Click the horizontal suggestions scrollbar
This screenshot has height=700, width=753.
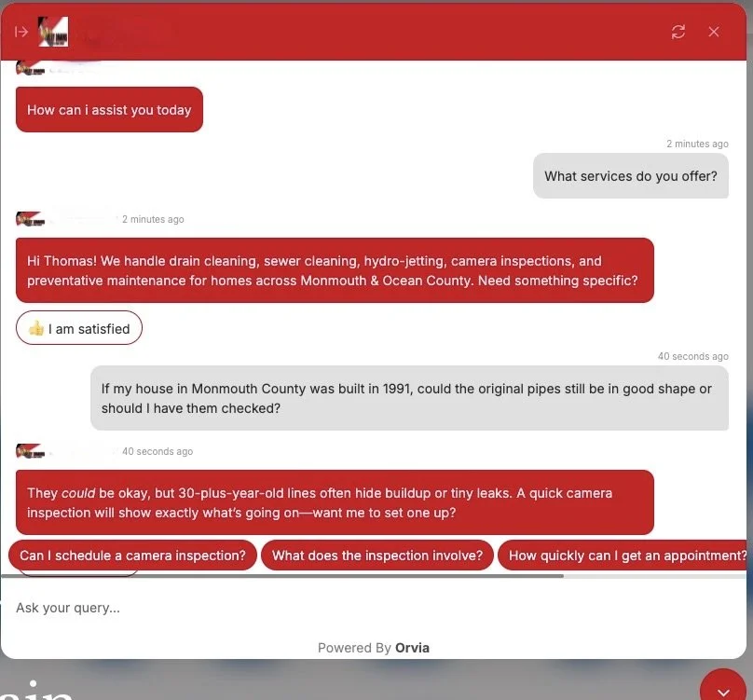(282, 576)
